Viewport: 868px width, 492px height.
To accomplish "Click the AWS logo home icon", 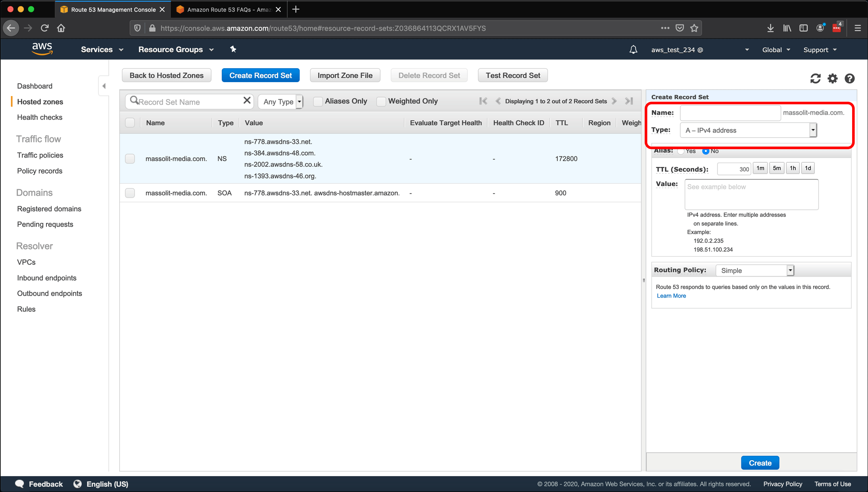I will 42,49.
